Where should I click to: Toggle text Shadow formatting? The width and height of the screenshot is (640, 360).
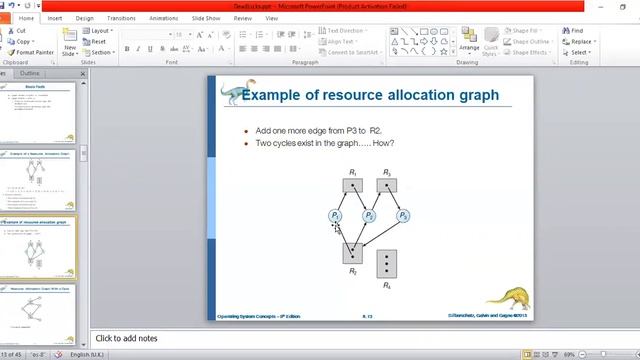pyautogui.click(x=162, y=49)
